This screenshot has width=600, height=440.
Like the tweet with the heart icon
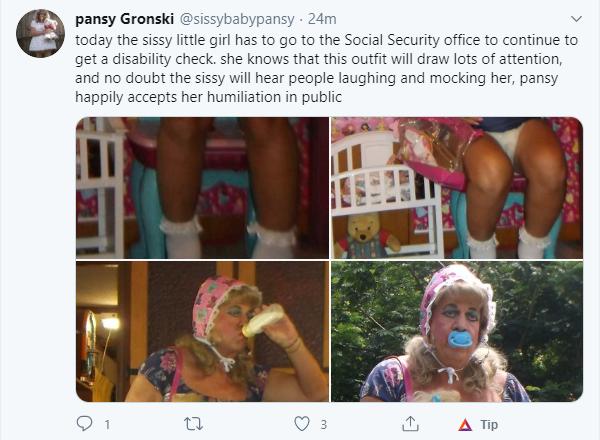pos(300,424)
